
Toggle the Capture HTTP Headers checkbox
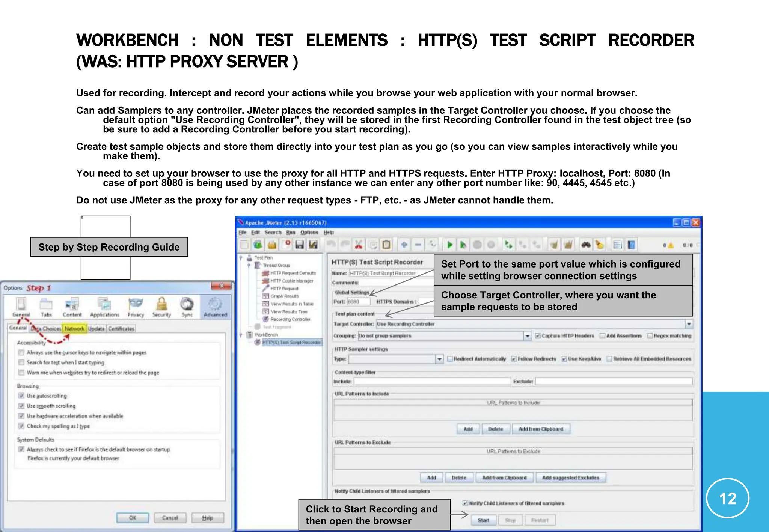[538, 336]
